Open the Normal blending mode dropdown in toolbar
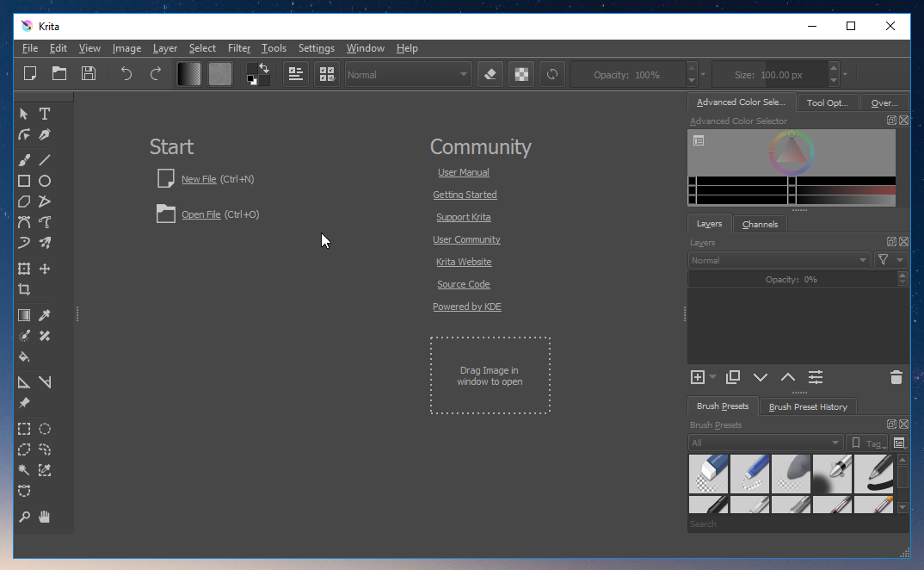 point(408,75)
